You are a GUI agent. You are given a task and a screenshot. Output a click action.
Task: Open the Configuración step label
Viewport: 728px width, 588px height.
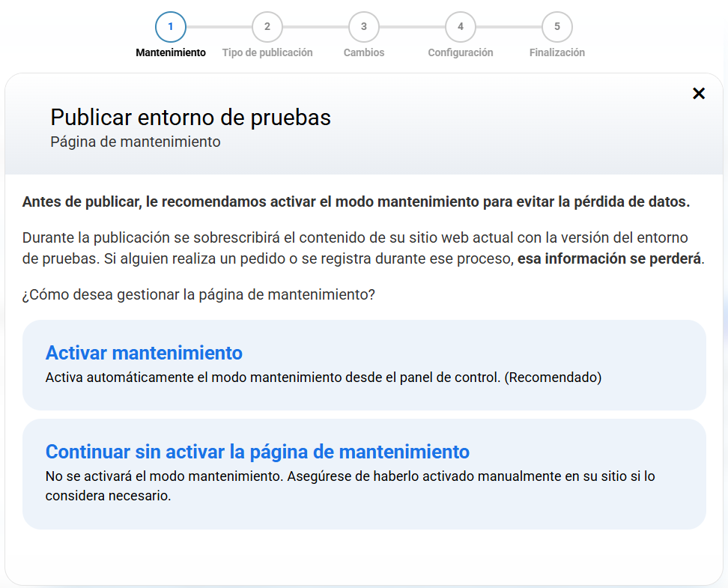coord(460,52)
